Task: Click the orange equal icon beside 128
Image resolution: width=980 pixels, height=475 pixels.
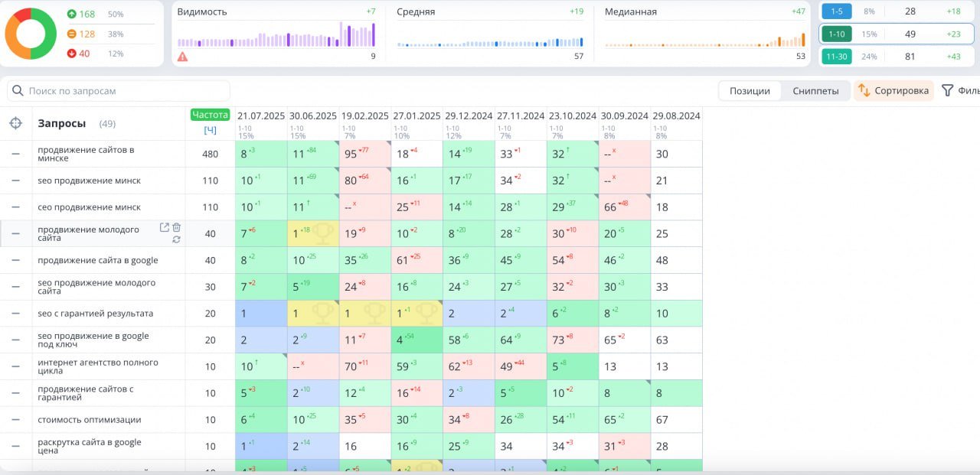Action: pyautogui.click(x=72, y=34)
